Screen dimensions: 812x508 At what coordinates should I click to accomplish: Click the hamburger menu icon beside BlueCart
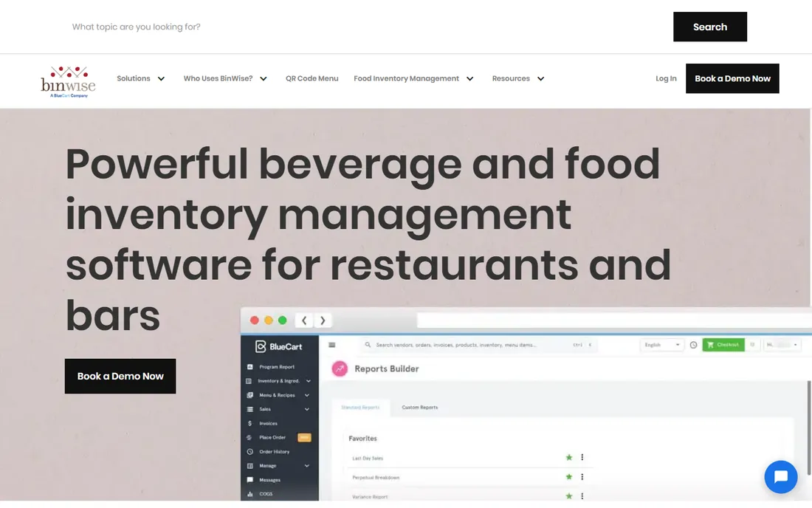pos(332,345)
